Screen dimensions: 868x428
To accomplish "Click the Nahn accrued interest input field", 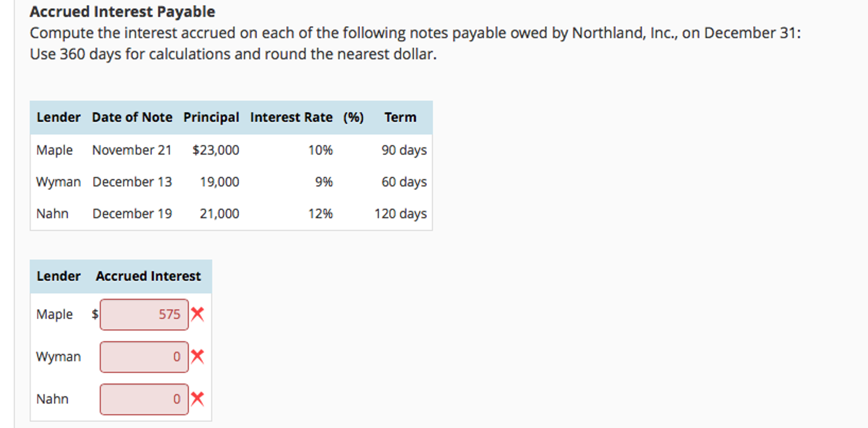I will click(144, 399).
